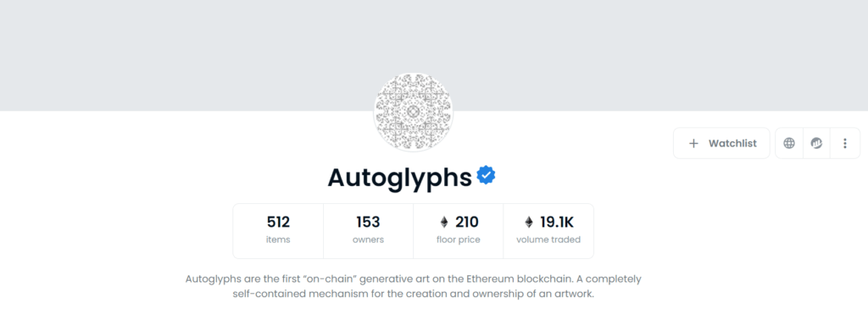This screenshot has height=314, width=868.
Task: Click the gray banner area at top
Action: [x=434, y=55]
